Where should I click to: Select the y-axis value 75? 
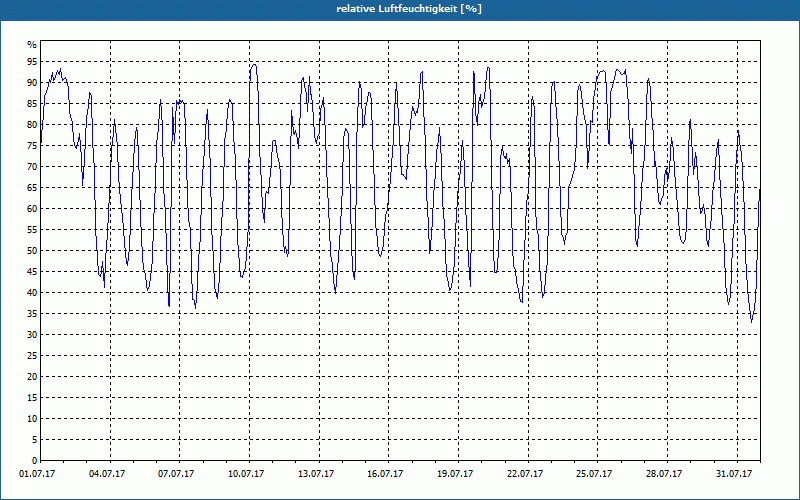[x=32, y=145]
